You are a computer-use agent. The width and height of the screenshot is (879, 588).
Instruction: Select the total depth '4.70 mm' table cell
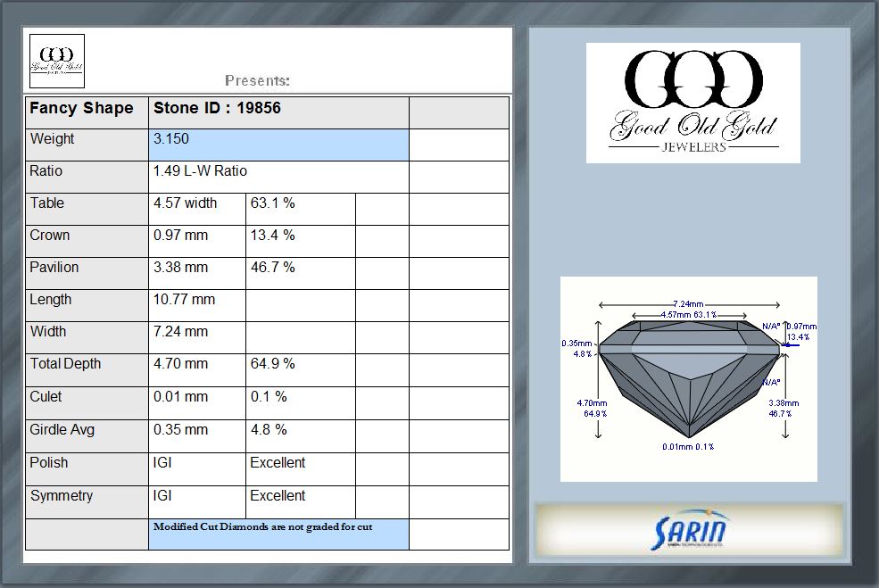click(x=196, y=370)
